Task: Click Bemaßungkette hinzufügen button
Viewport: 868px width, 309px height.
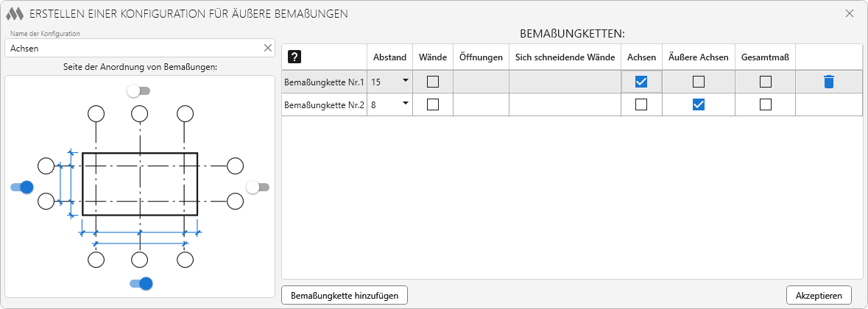Action: click(345, 295)
